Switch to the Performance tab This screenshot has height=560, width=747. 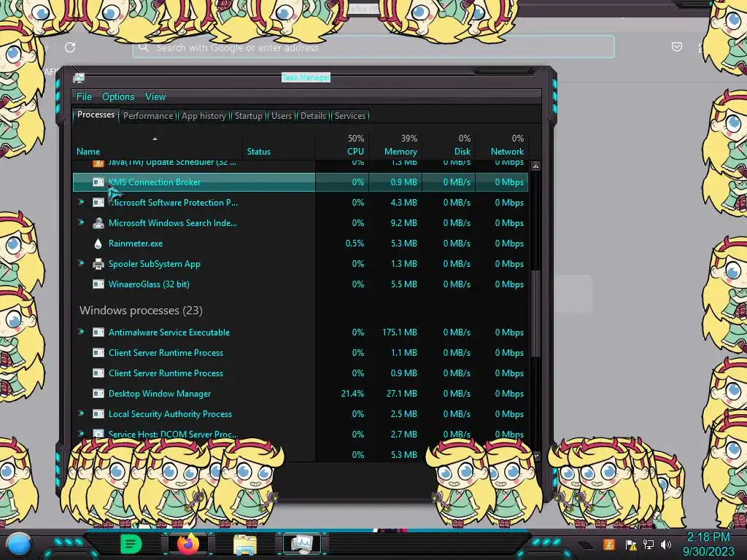[148, 116]
